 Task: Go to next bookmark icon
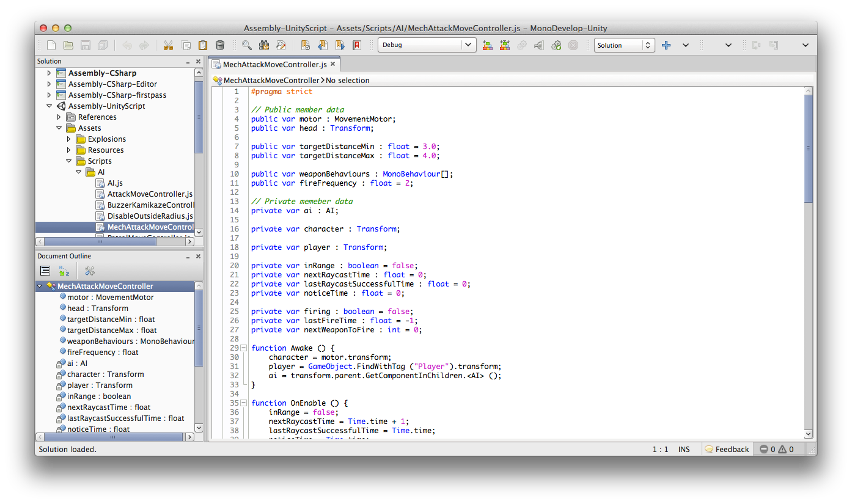click(340, 45)
